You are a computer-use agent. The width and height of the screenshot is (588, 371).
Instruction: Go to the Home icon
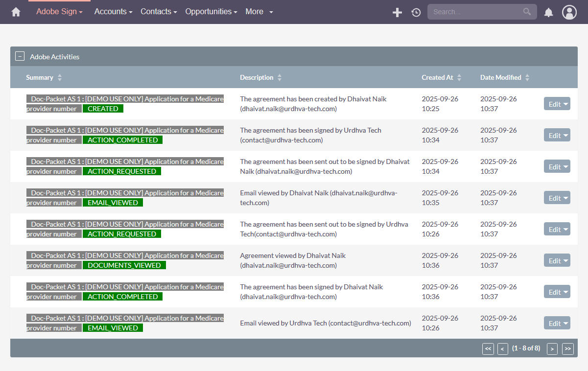pos(16,12)
